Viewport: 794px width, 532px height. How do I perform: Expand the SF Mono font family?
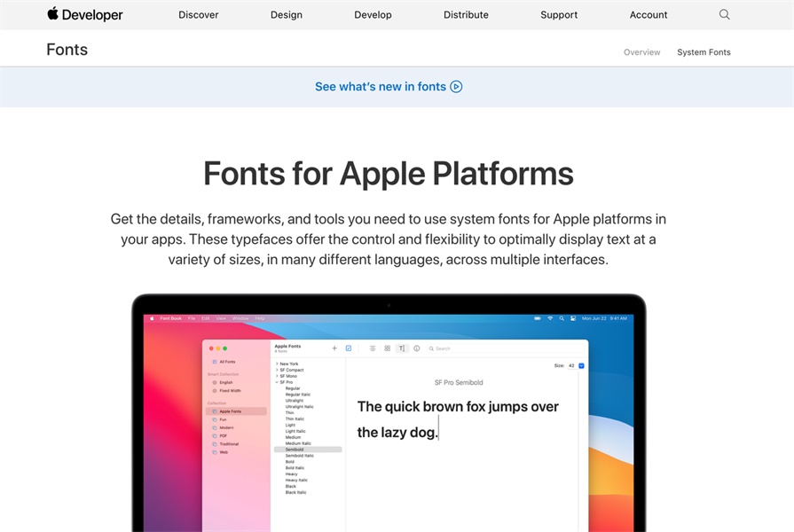click(x=277, y=376)
